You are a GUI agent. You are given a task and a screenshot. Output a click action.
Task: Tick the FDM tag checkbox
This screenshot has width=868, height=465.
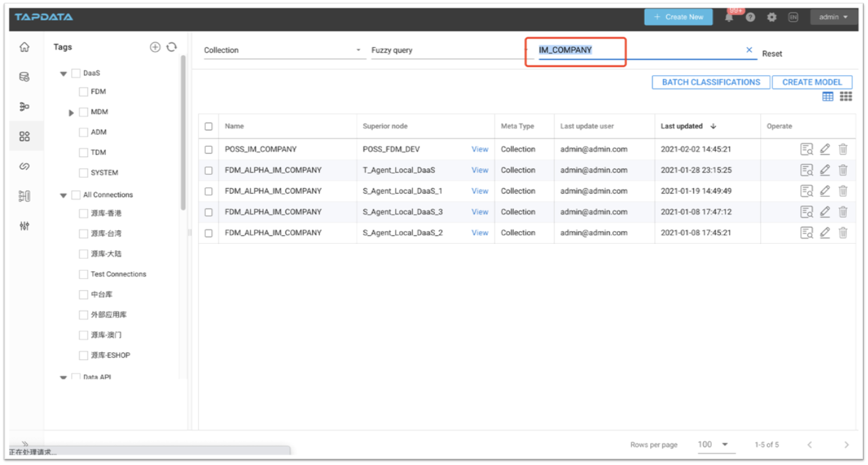(83, 92)
